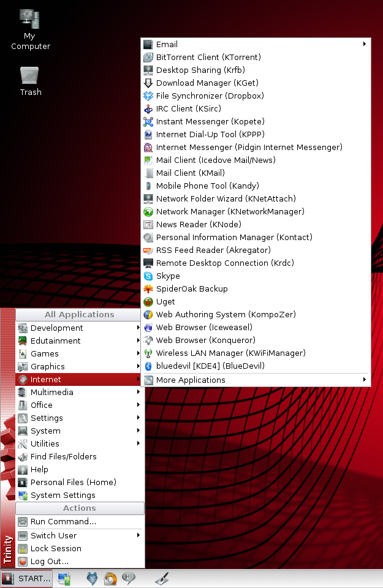Click the Skype icon

[148, 276]
